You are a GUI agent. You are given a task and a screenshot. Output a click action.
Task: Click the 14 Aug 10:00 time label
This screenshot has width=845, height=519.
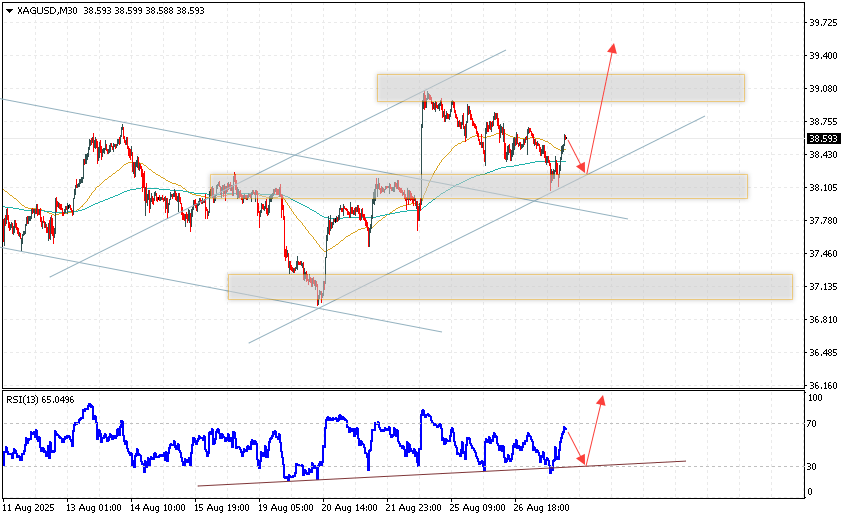click(157, 508)
